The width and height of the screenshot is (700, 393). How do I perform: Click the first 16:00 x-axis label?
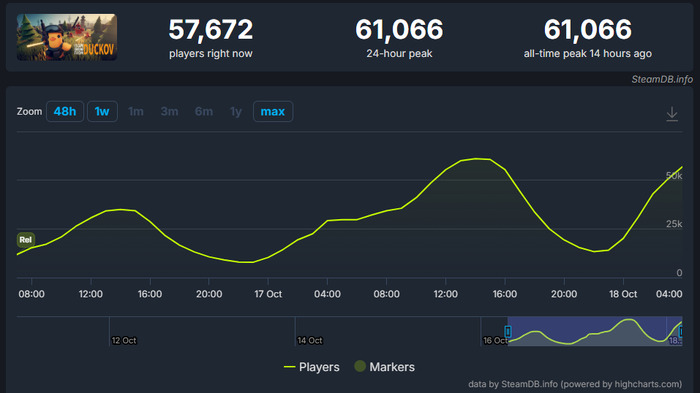click(x=150, y=294)
